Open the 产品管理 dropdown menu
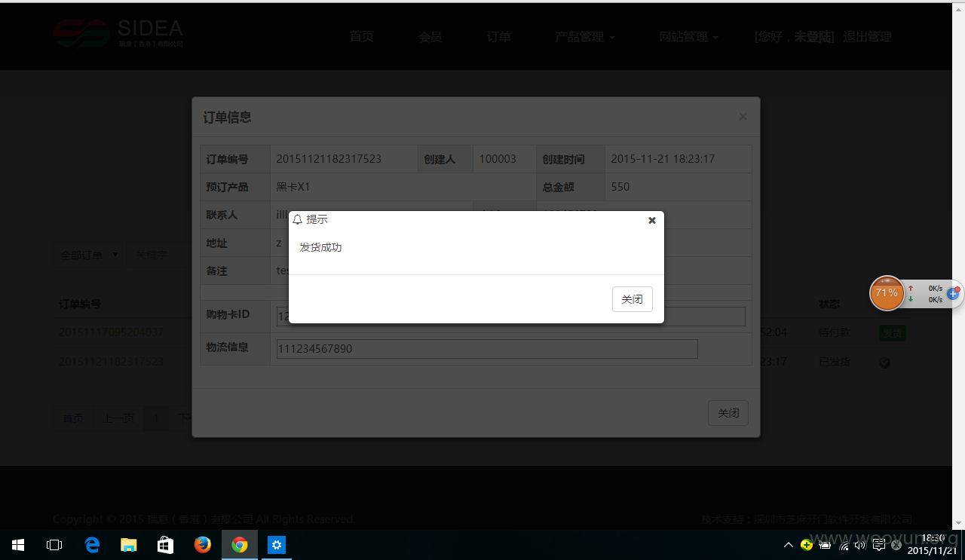This screenshot has width=965, height=560. tap(585, 36)
